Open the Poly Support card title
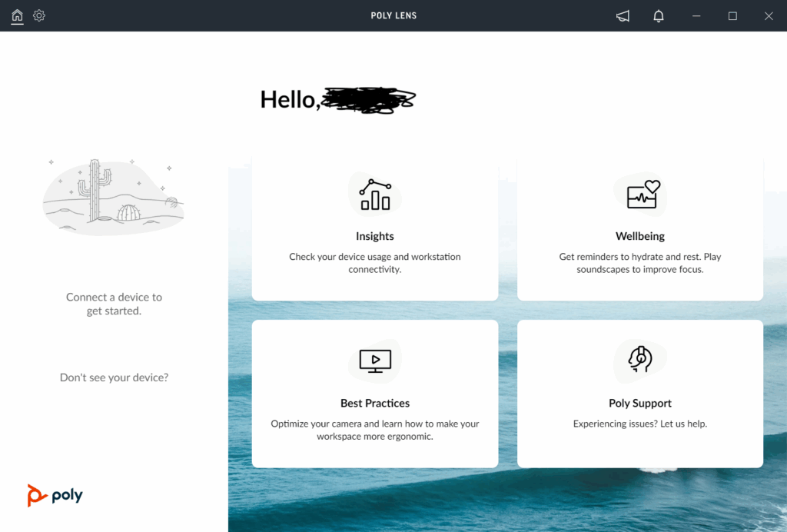787x532 pixels. pos(640,403)
